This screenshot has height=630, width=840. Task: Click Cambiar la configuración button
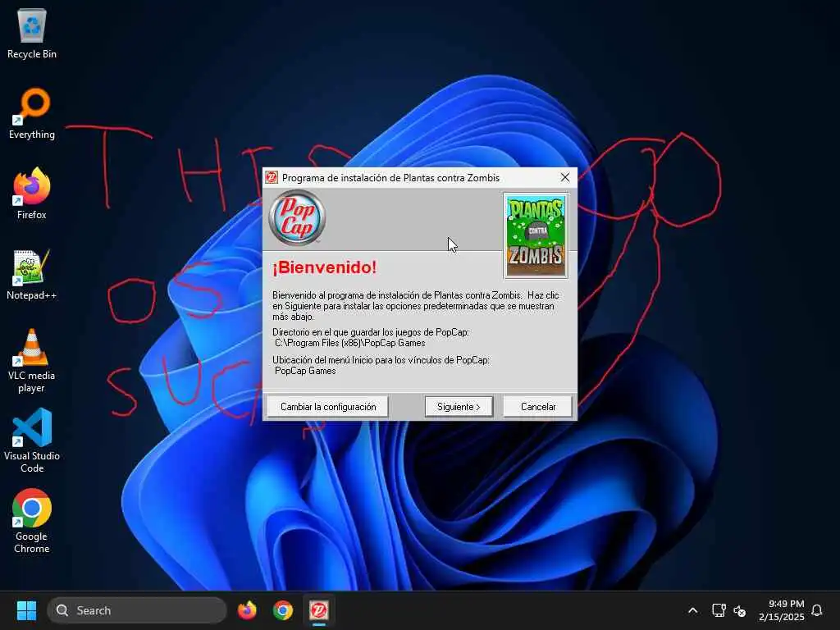[328, 407]
